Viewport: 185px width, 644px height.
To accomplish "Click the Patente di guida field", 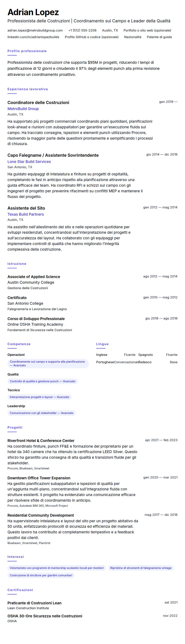I will [x=159, y=37].
